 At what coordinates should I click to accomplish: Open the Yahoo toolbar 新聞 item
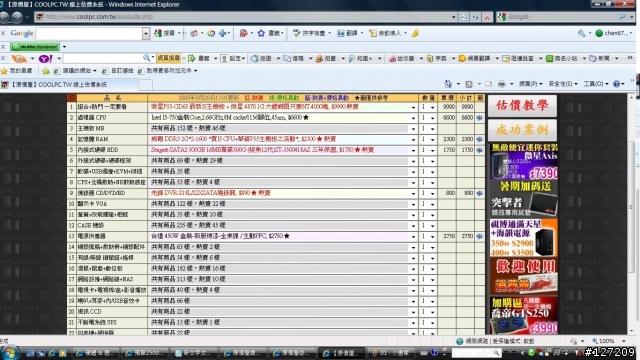[600, 59]
